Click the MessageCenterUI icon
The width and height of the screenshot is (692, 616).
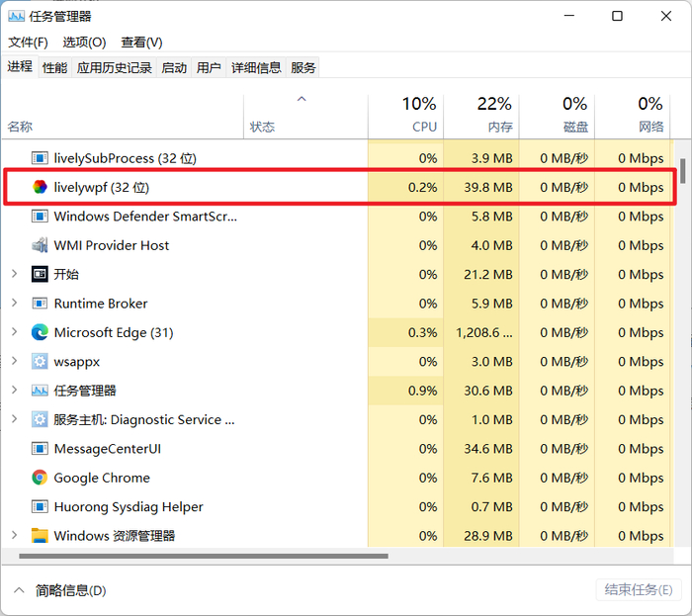[x=40, y=448]
